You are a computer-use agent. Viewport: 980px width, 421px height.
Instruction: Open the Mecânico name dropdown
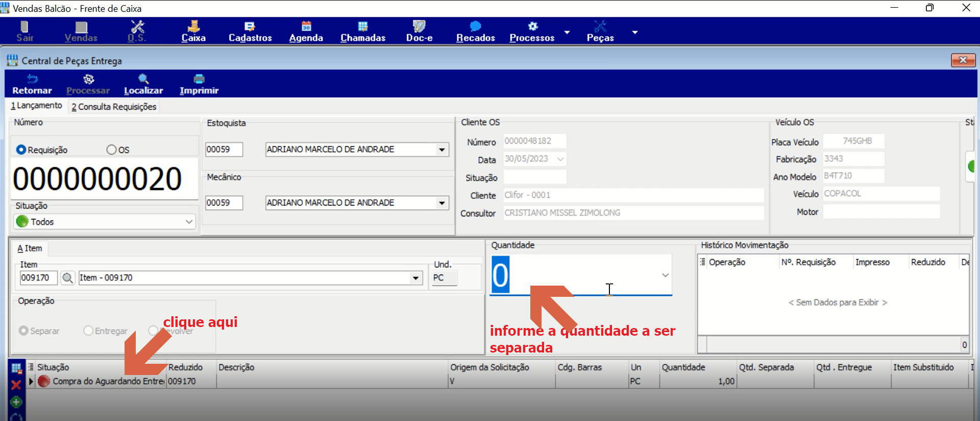coord(442,203)
